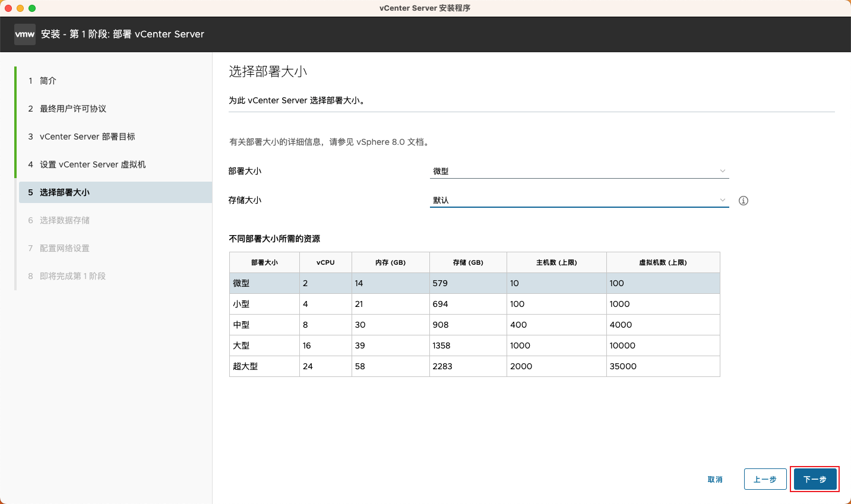
Task: Click the 主机数 (上限) column header
Action: [x=556, y=262]
